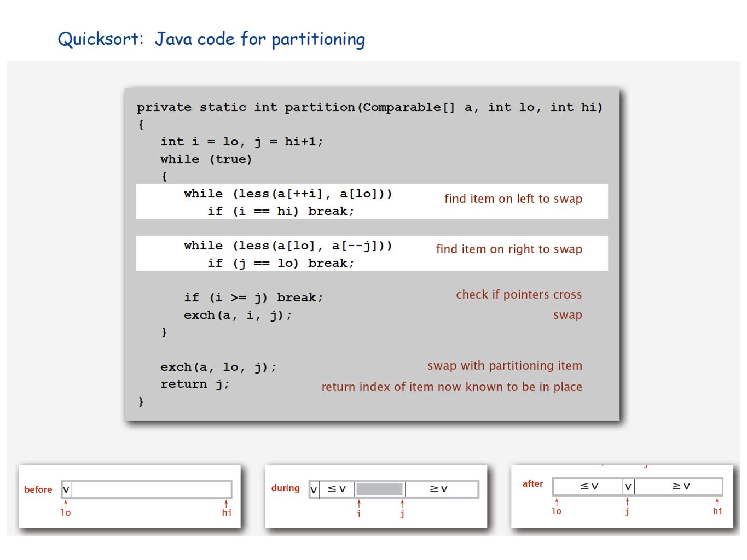Select the "≥ v" region in the after diagram
747x560 pixels.
click(x=678, y=486)
